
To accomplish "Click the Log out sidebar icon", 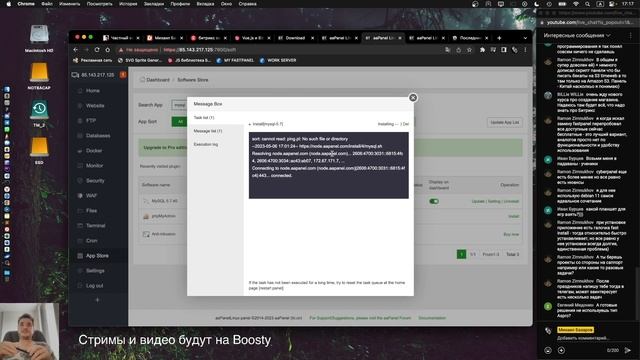I will [x=80, y=286].
